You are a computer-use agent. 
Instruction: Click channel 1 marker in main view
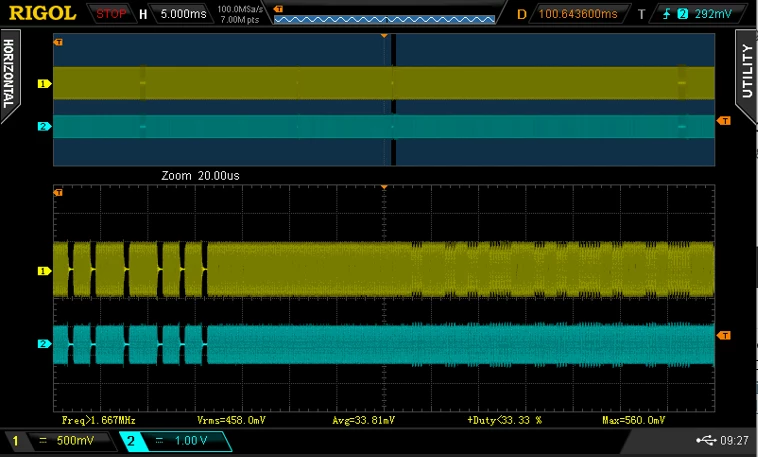(44, 84)
